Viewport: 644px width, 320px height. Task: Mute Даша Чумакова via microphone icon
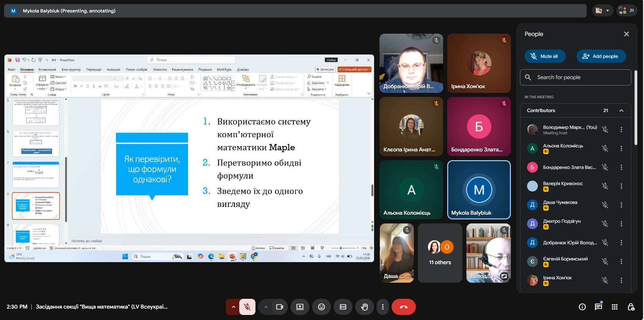point(605,205)
